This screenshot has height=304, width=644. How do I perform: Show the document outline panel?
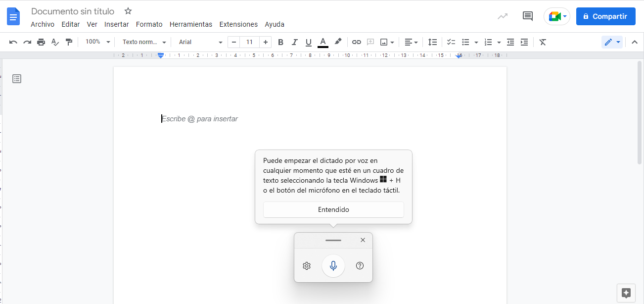click(x=17, y=79)
